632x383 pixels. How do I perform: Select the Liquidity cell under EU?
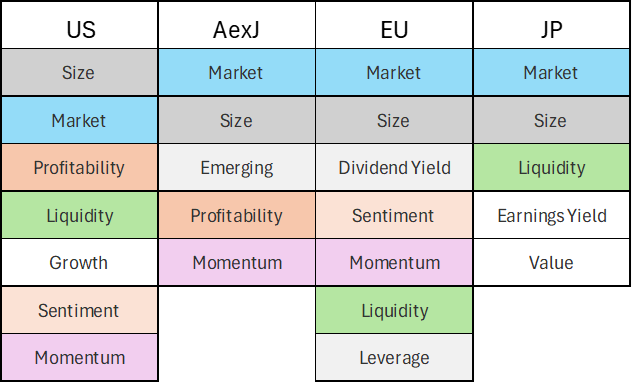point(394,310)
